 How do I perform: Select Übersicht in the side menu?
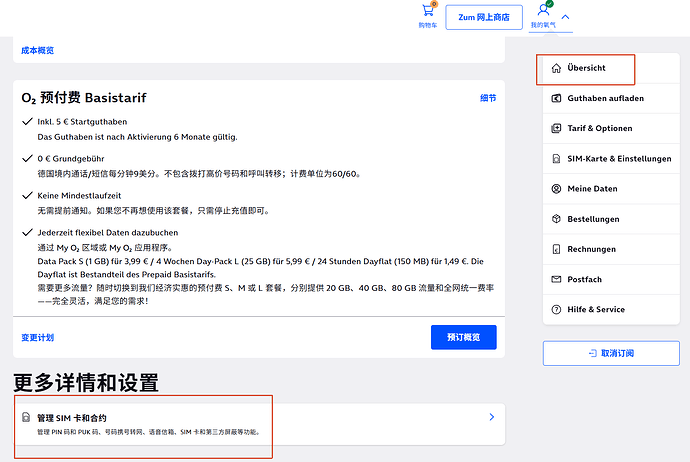pos(611,68)
